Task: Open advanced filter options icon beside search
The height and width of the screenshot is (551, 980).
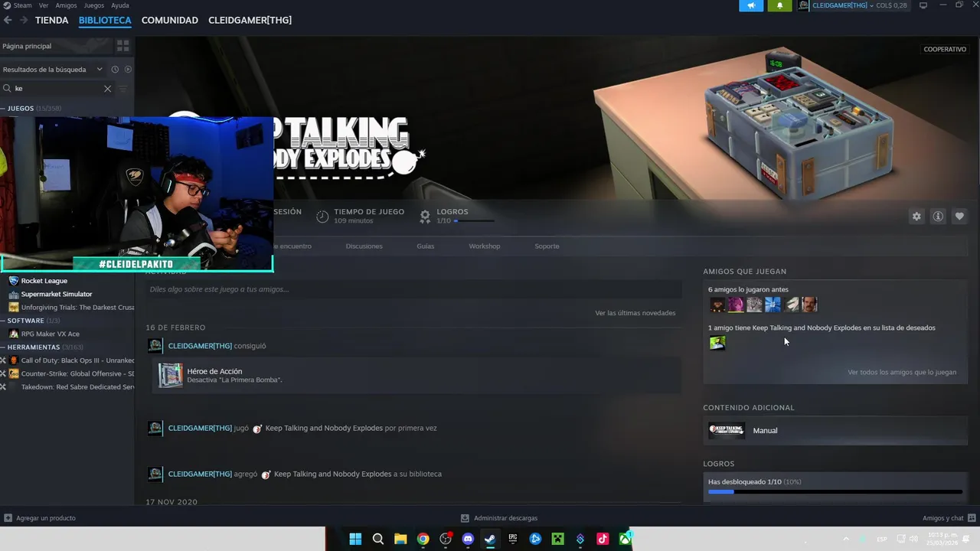Action: coord(122,88)
